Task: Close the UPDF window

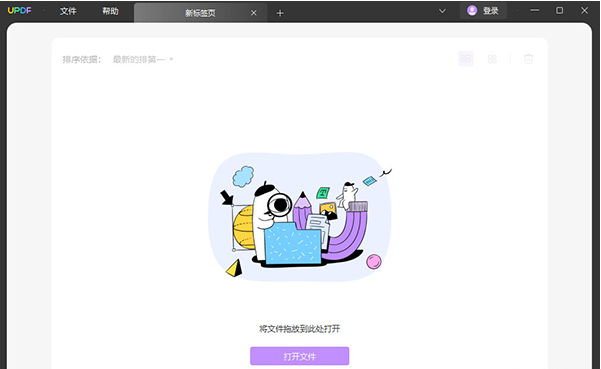Action: (x=584, y=10)
